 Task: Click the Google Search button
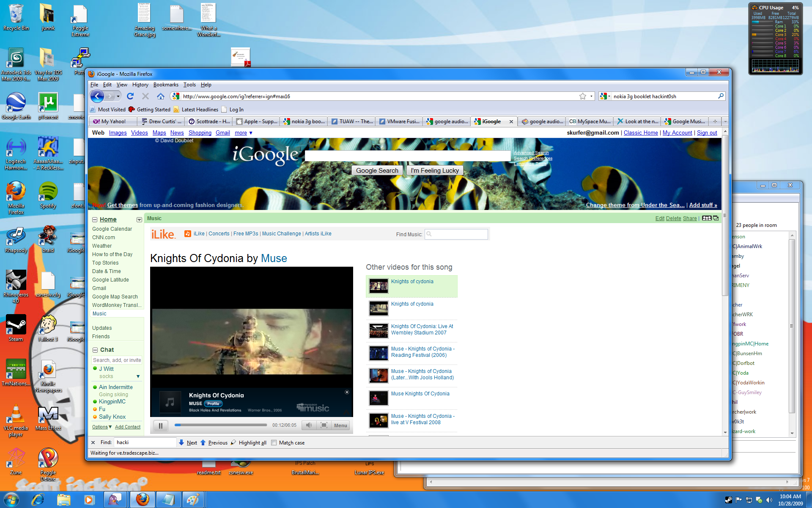point(377,170)
